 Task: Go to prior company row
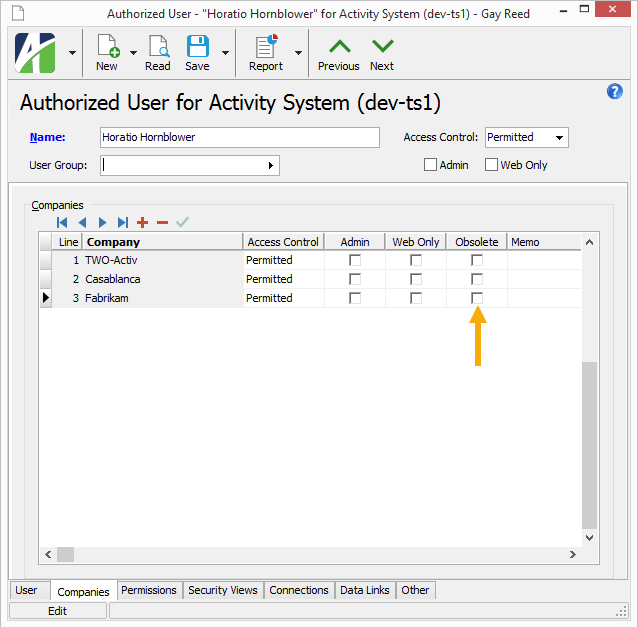pyautogui.click(x=82, y=223)
